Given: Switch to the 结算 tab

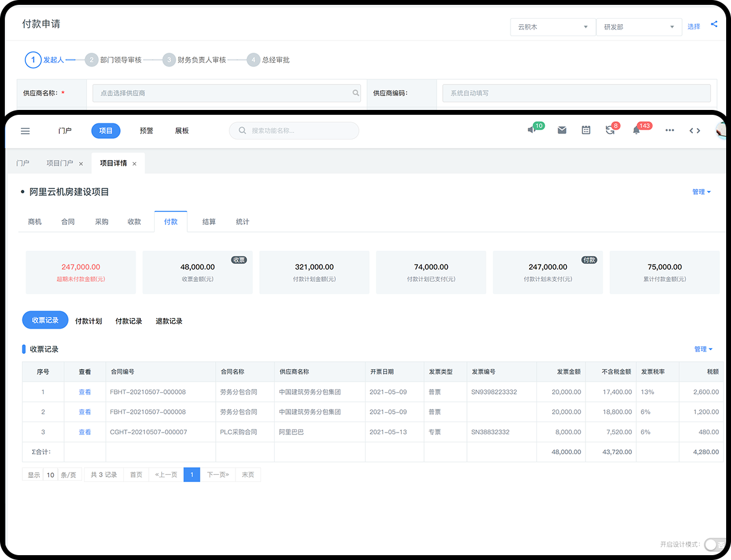Looking at the screenshot, I should (209, 222).
